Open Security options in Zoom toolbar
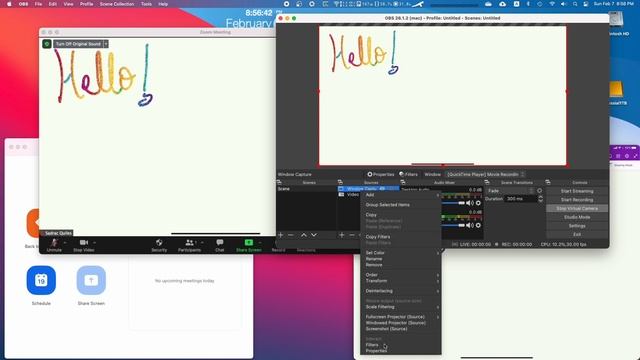The width and height of the screenshot is (640, 360). tap(159, 245)
